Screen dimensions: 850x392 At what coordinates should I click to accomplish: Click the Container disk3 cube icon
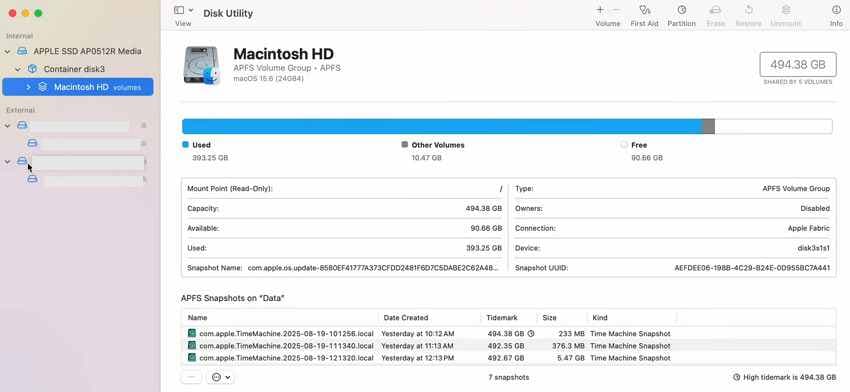point(33,69)
